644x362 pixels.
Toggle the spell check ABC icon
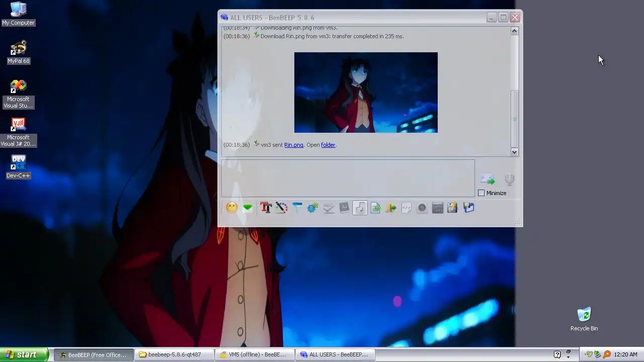(x=329, y=208)
